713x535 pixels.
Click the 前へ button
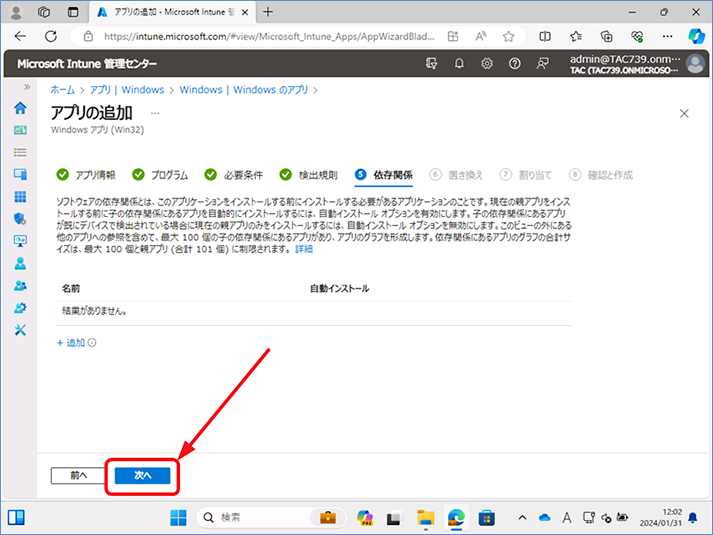tap(78, 475)
